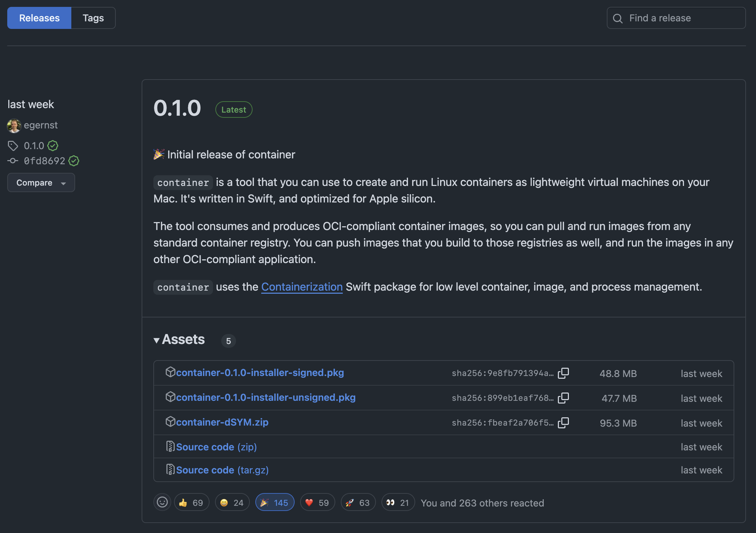Viewport: 756px width, 533px height.
Task: Open the Containerization link
Action: click(302, 287)
